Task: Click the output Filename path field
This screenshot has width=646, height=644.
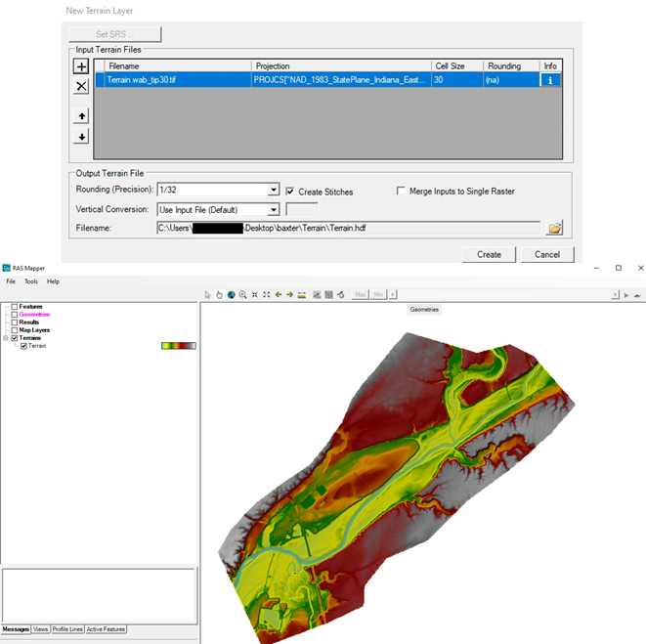Action: [347, 228]
